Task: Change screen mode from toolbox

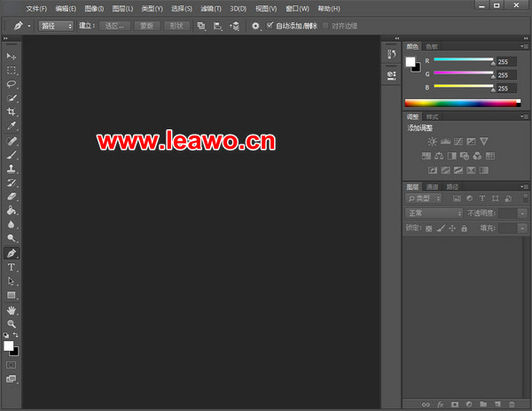Action: [12, 379]
